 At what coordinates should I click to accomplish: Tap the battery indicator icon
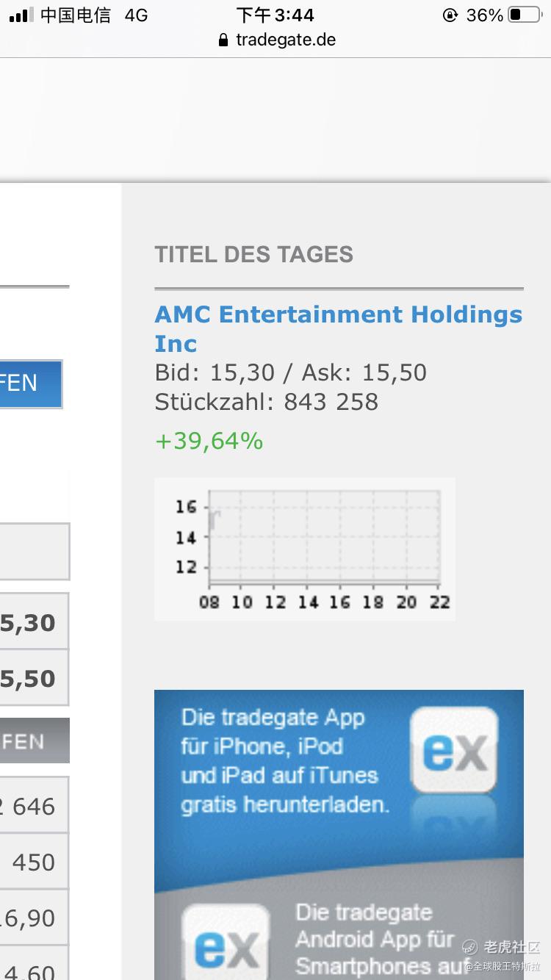coord(525,15)
